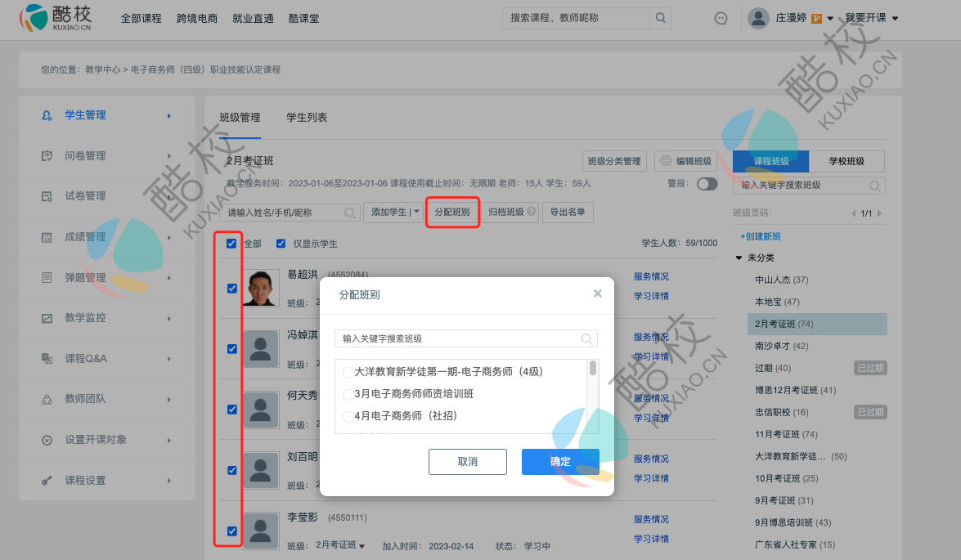Click the user avatar icon beside 庄漫婷

pyautogui.click(x=758, y=18)
